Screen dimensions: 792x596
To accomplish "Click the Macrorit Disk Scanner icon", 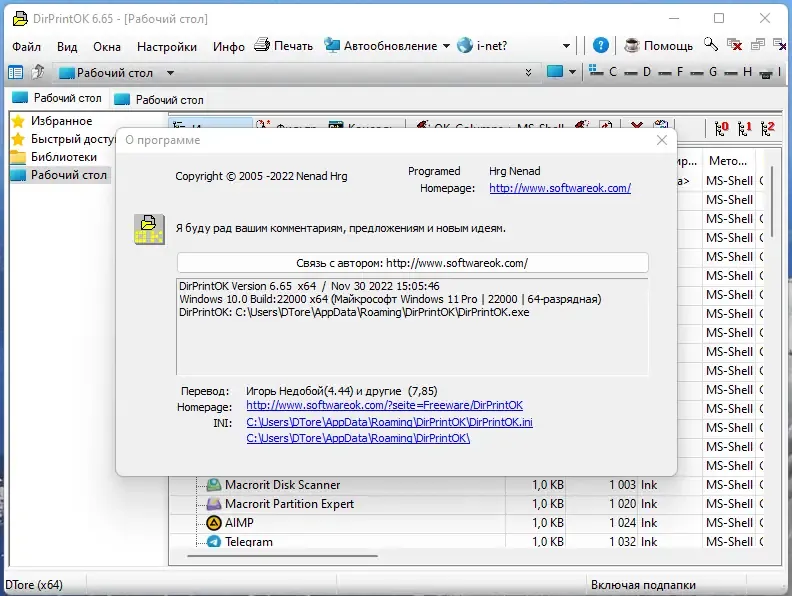I will click(x=214, y=485).
